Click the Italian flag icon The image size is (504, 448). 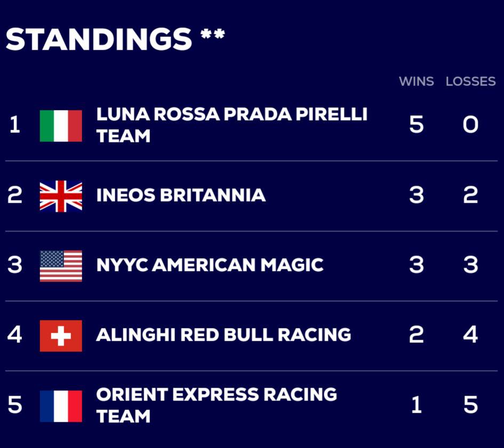click(61, 126)
